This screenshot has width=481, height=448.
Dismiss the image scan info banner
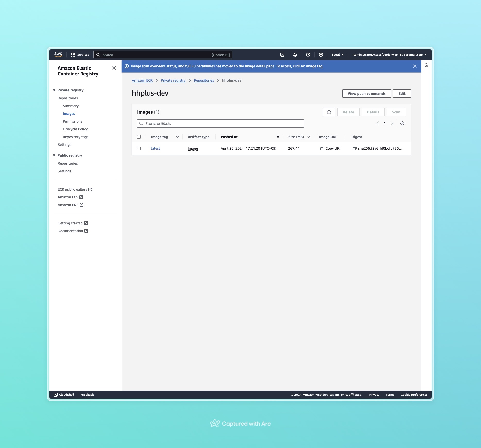pos(415,66)
